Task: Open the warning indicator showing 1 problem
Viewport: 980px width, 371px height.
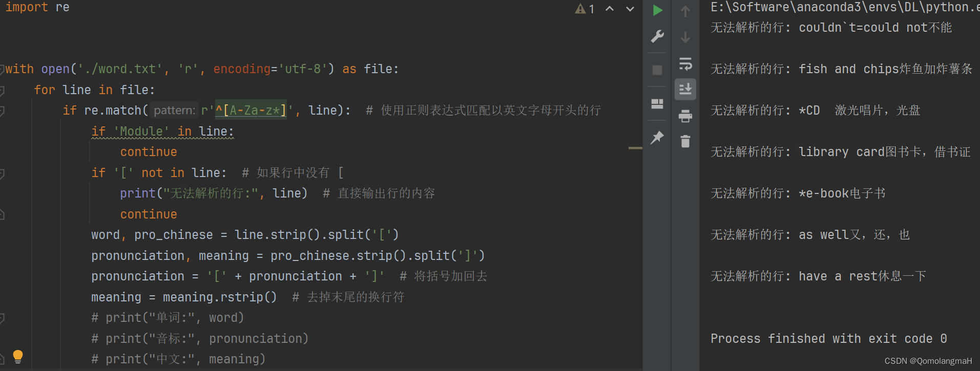Action: click(x=585, y=9)
